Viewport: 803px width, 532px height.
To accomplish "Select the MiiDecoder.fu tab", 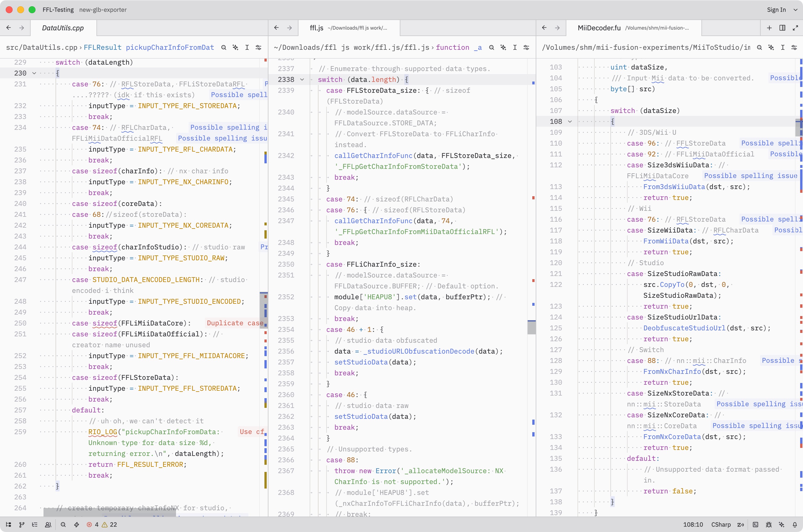I will click(599, 28).
